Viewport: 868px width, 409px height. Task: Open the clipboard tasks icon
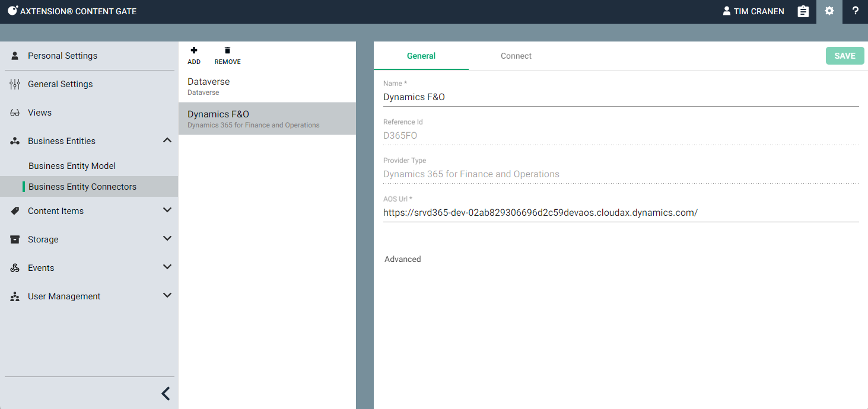click(803, 11)
